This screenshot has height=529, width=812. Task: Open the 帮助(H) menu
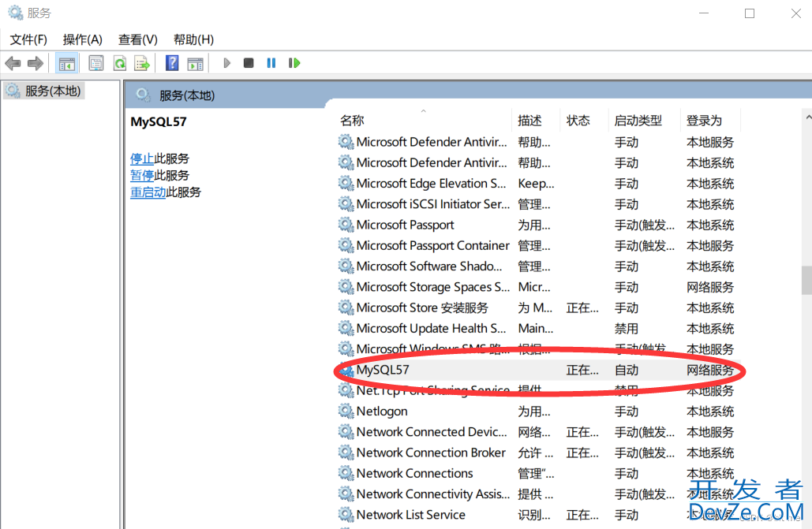pyautogui.click(x=193, y=39)
